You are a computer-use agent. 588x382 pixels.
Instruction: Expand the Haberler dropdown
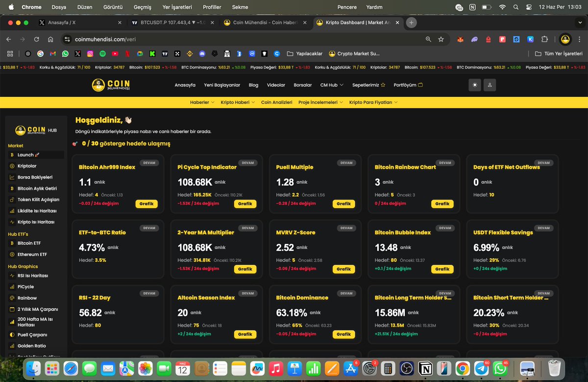coord(202,102)
